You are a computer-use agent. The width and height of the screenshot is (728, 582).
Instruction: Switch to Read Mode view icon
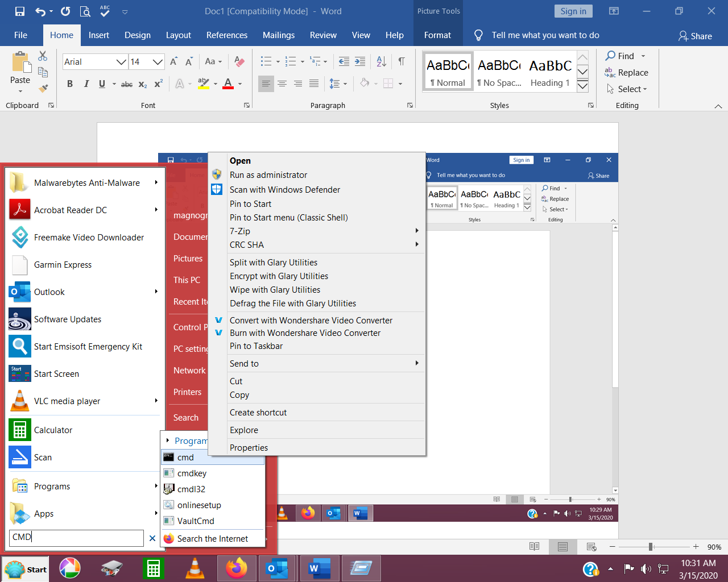point(534,547)
